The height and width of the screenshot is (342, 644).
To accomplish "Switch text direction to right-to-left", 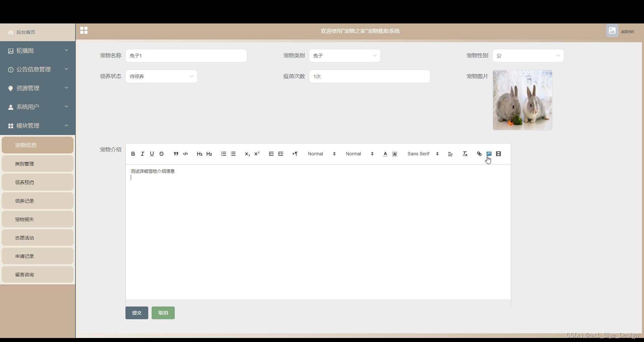I will tap(295, 154).
